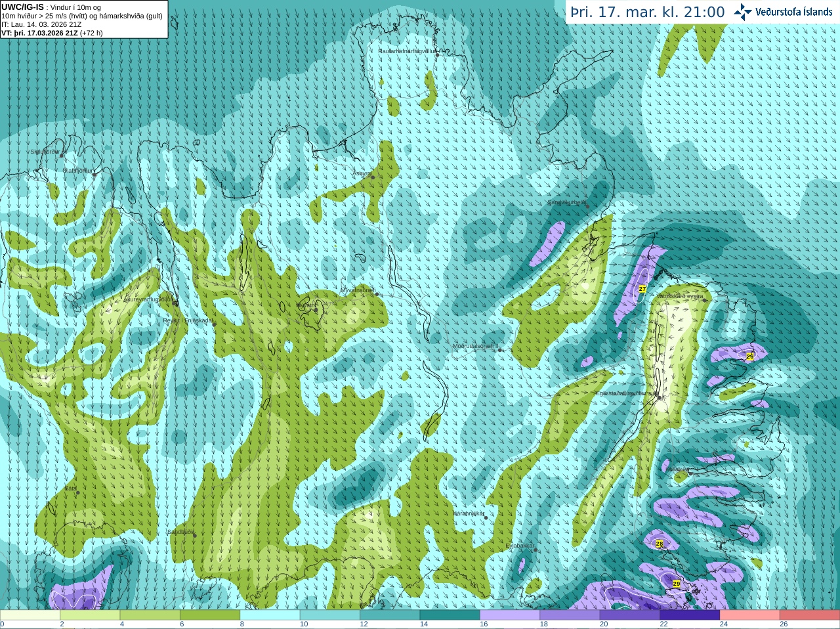Click the 14–16 m/s dark teal legend swatch
Image resolution: width=840 pixels, height=629 pixels.
pos(450,615)
